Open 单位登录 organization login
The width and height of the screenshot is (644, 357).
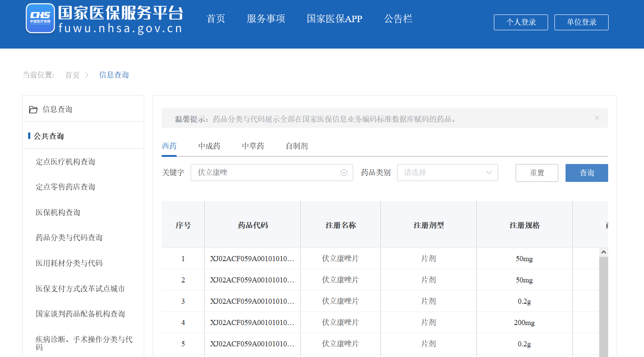pos(581,22)
